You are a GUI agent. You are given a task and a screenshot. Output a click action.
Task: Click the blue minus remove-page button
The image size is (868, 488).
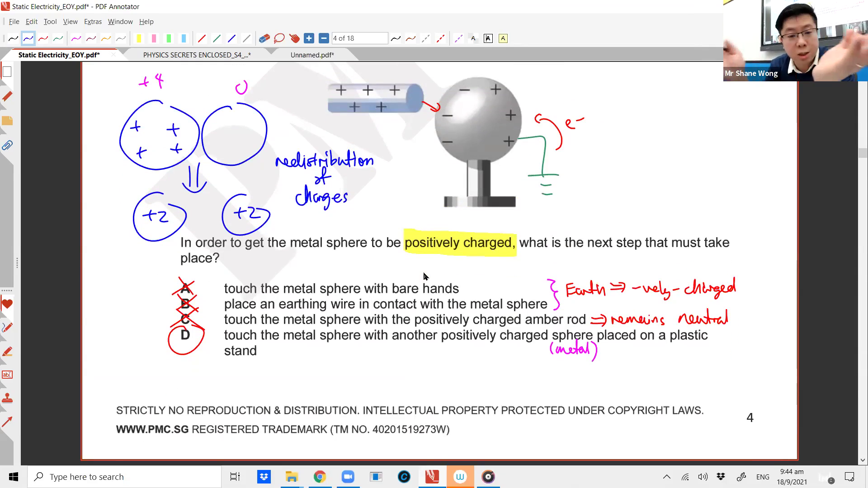pos(324,38)
